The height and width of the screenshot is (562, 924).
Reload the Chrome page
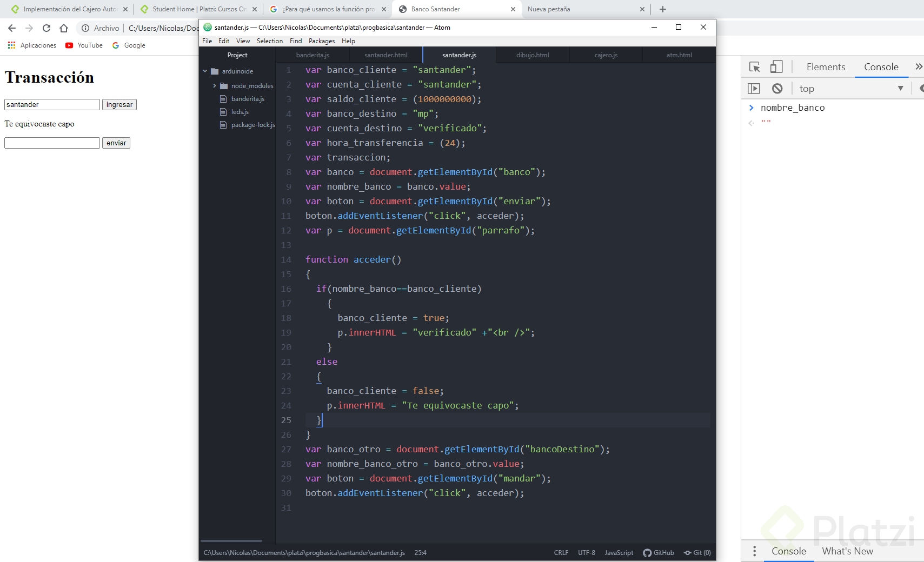coord(46,28)
